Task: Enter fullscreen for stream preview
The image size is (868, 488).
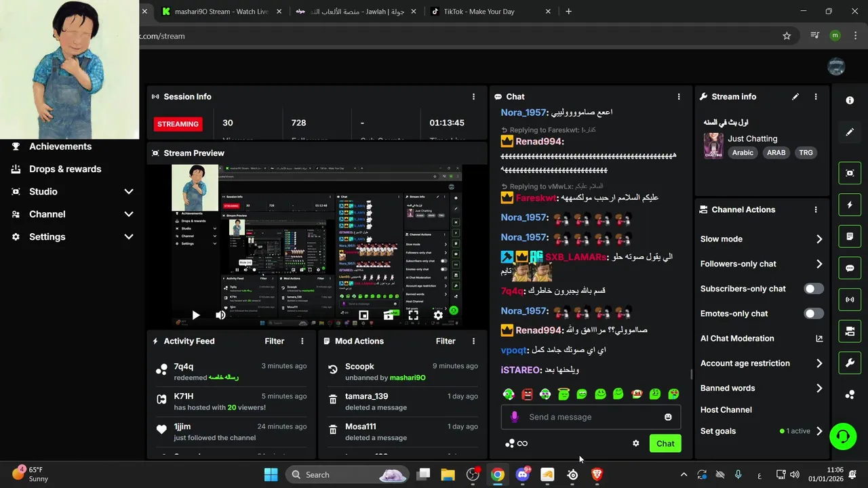Action: tap(413, 315)
